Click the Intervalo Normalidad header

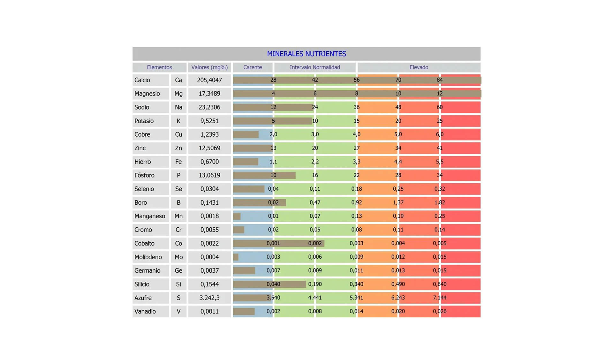pos(315,67)
